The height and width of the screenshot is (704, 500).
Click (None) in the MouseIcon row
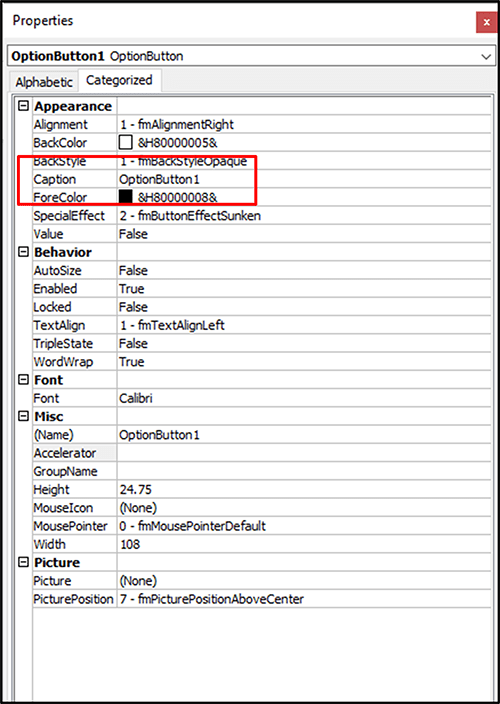[138, 508]
